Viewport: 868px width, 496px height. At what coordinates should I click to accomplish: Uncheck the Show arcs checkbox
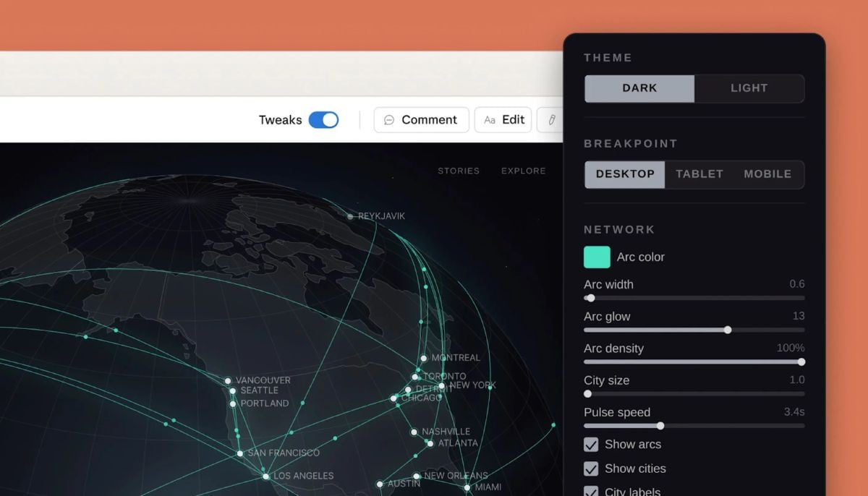click(x=590, y=445)
